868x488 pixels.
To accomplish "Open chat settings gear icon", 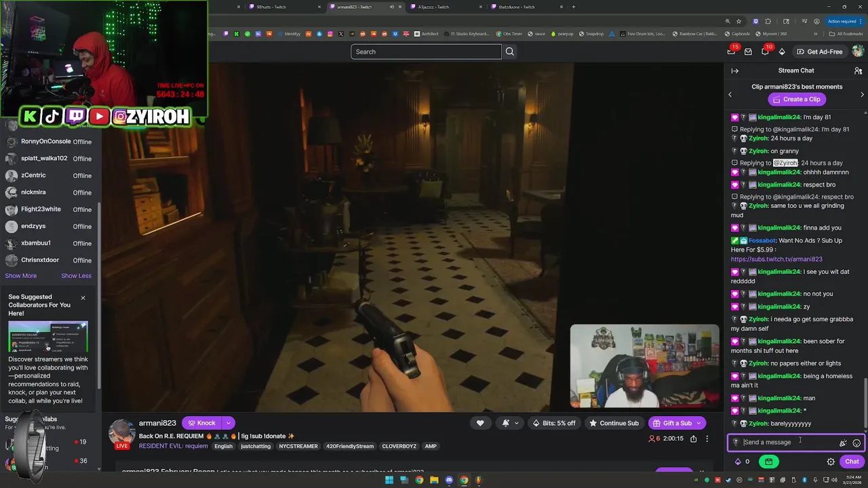I will pos(831,462).
